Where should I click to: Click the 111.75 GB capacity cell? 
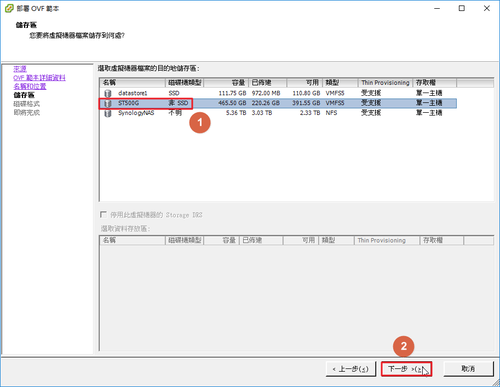click(x=232, y=93)
